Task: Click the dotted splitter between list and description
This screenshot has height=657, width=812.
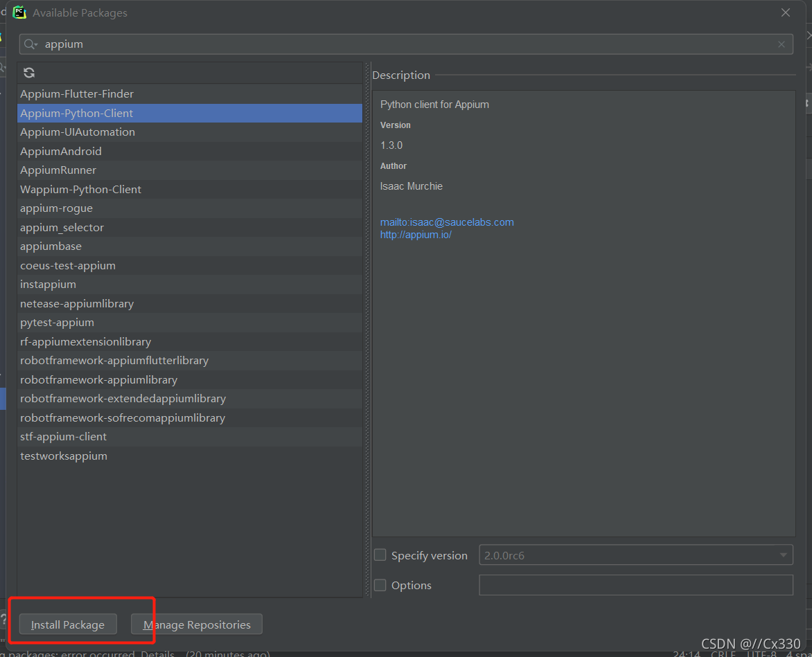Action: click(x=367, y=330)
